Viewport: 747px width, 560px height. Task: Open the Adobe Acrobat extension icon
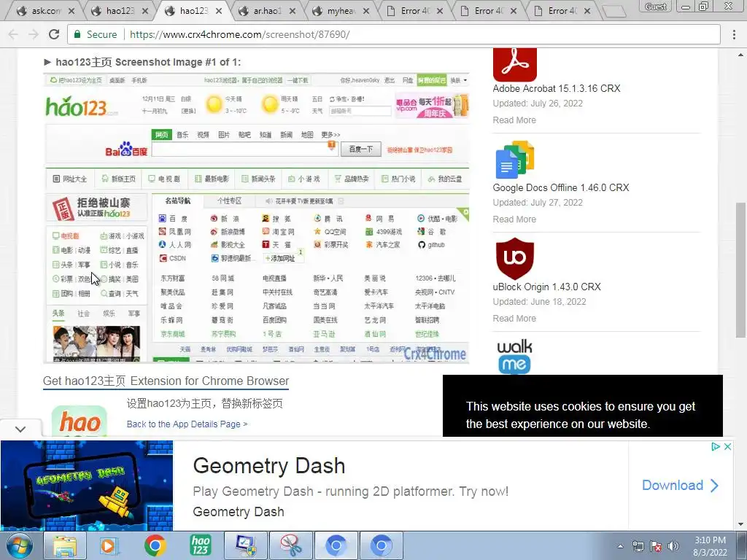[514, 64]
